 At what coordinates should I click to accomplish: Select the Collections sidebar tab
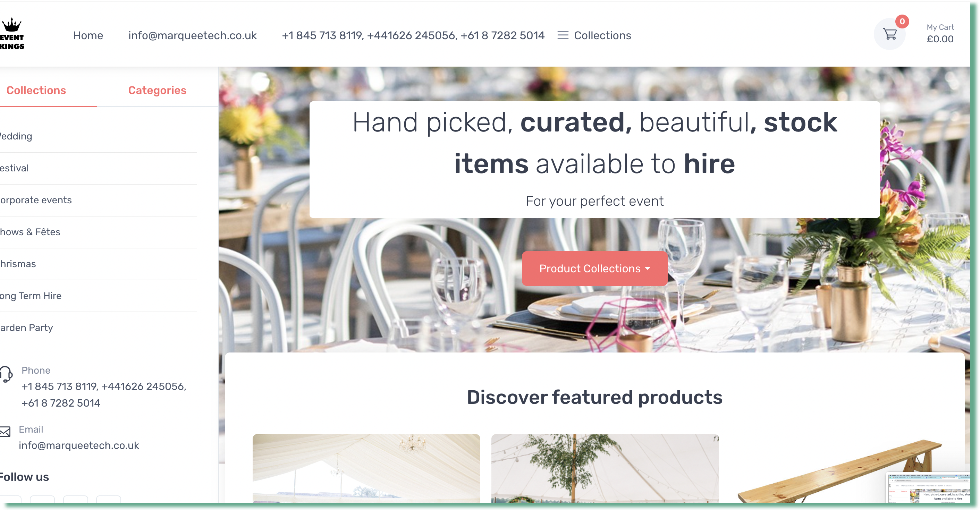coord(36,90)
